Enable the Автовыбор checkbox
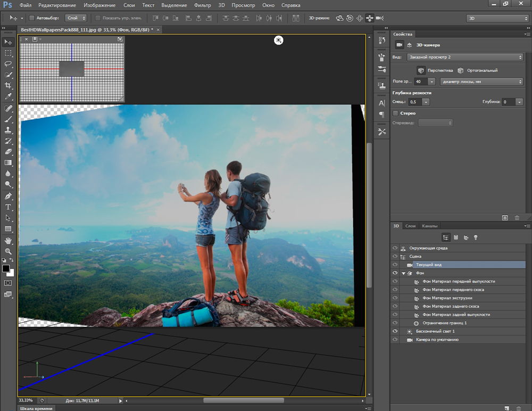Image resolution: width=532 pixels, height=411 pixels. point(32,18)
